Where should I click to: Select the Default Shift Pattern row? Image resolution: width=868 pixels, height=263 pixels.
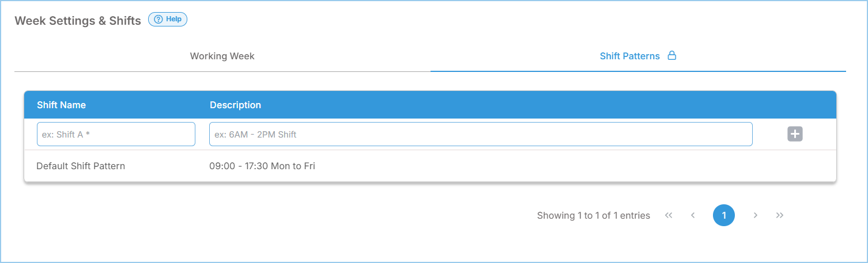430,166
